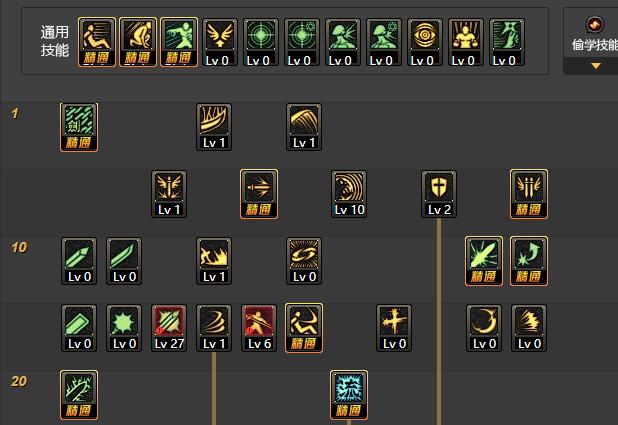The width and height of the screenshot is (618, 425).
Task: Select the thorny branch mastered skill at level 20
Action: coord(79,395)
